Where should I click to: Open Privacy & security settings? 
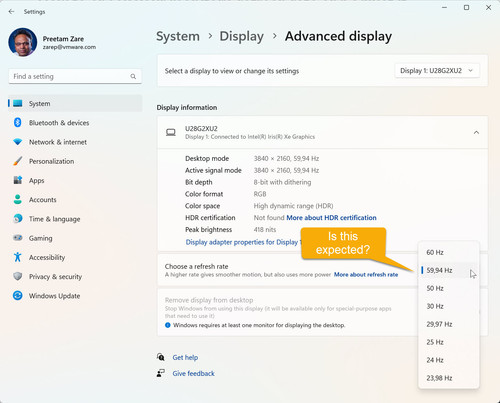(x=75, y=276)
